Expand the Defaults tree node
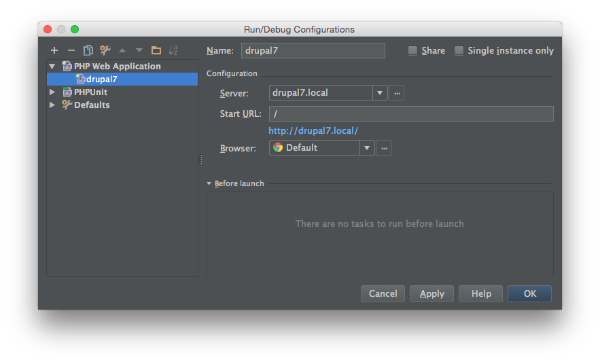This screenshot has height=364, width=600. [52, 105]
